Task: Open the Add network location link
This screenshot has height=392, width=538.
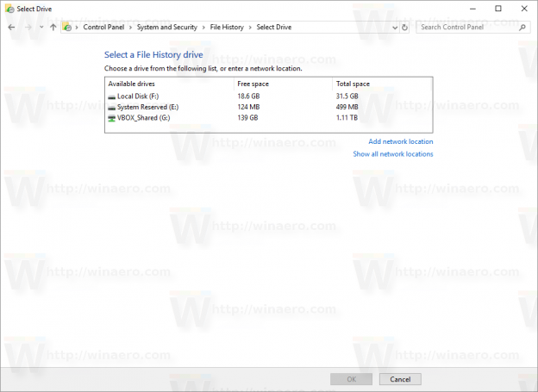Action: [400, 141]
